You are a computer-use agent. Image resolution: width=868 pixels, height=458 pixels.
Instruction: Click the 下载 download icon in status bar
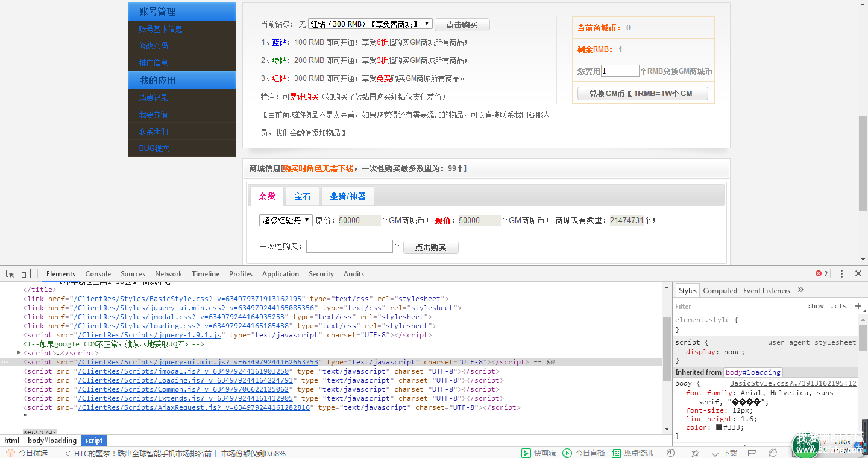724,453
